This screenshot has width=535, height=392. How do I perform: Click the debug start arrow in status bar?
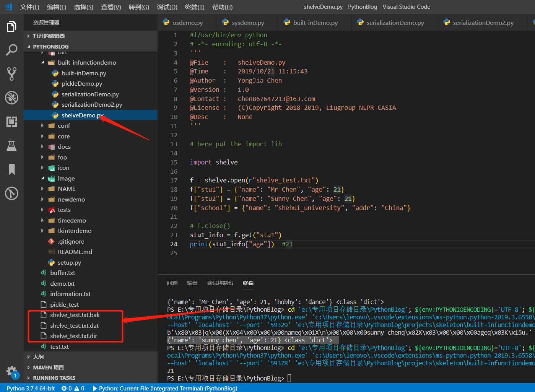pyautogui.click(x=95, y=388)
